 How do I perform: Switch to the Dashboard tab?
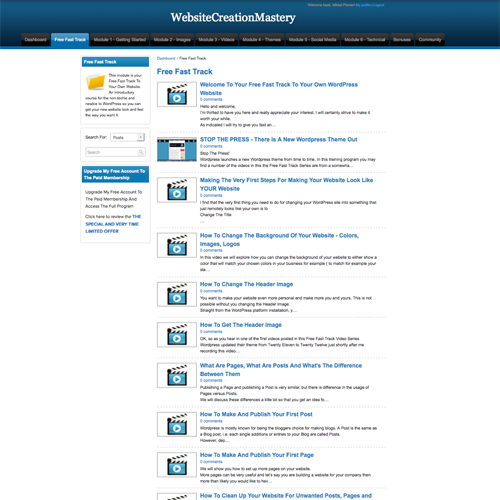[35, 39]
